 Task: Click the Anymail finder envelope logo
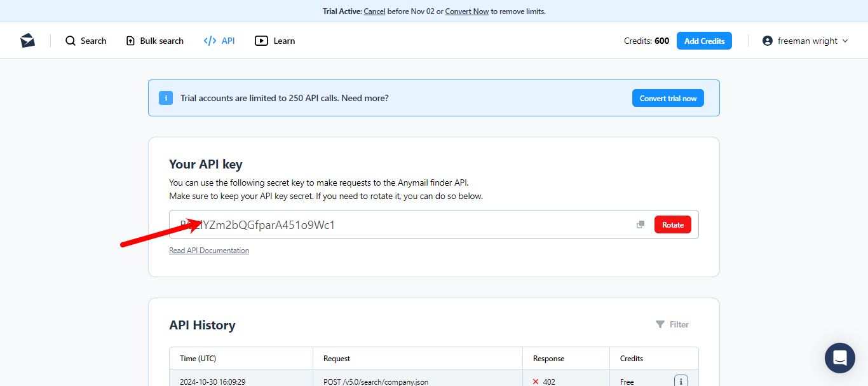point(27,41)
